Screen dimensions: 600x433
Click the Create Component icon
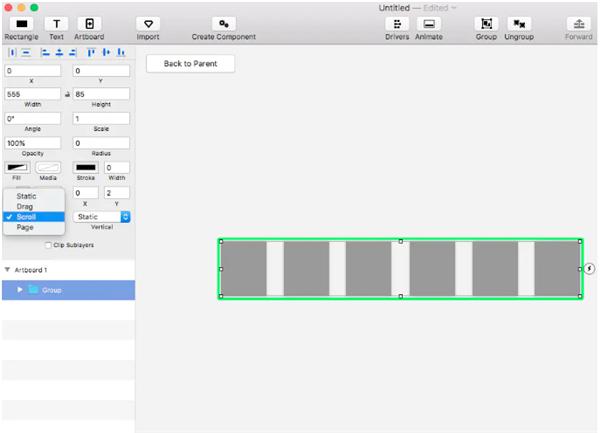coord(224,24)
